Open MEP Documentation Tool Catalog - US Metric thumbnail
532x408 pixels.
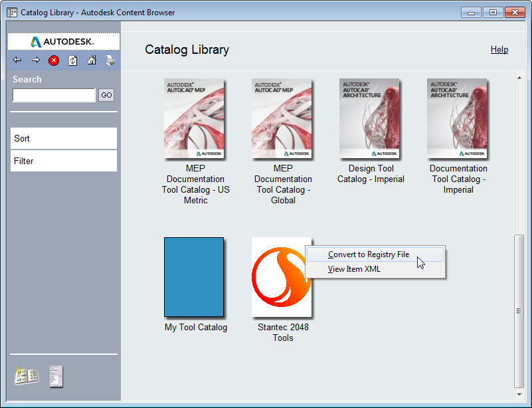point(194,118)
